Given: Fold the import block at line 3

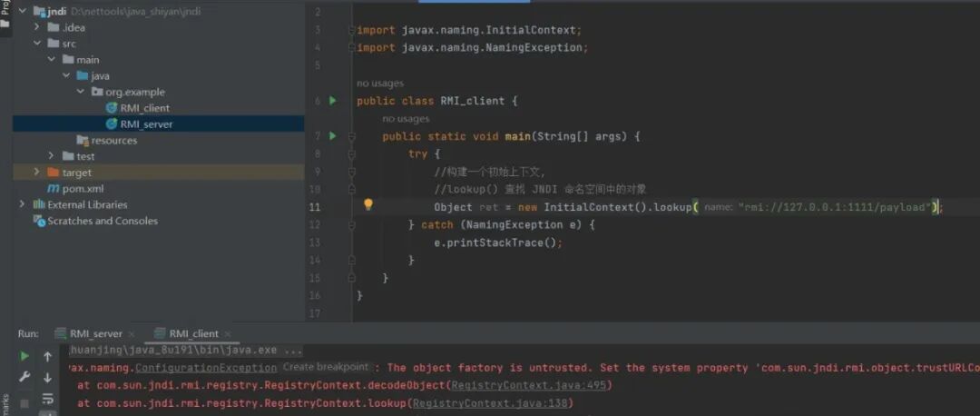Looking at the screenshot, I should click(x=353, y=30).
